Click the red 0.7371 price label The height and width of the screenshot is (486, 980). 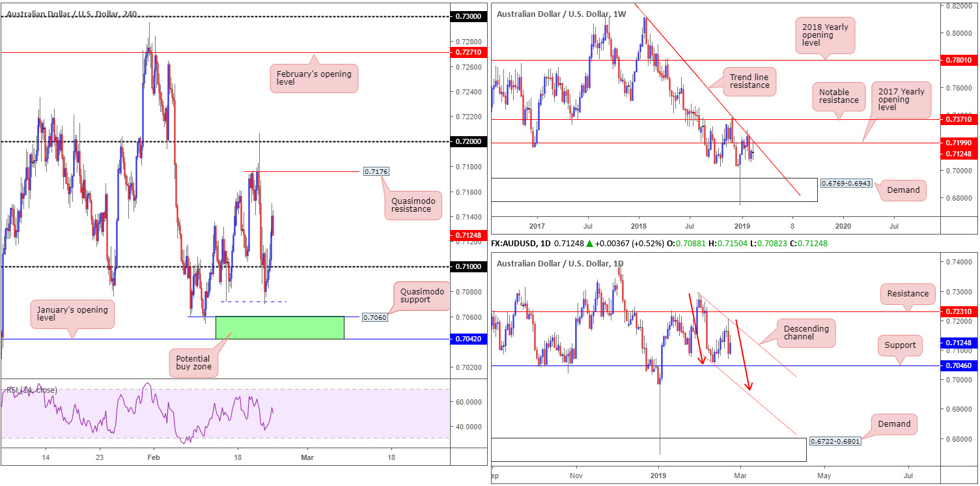957,119
